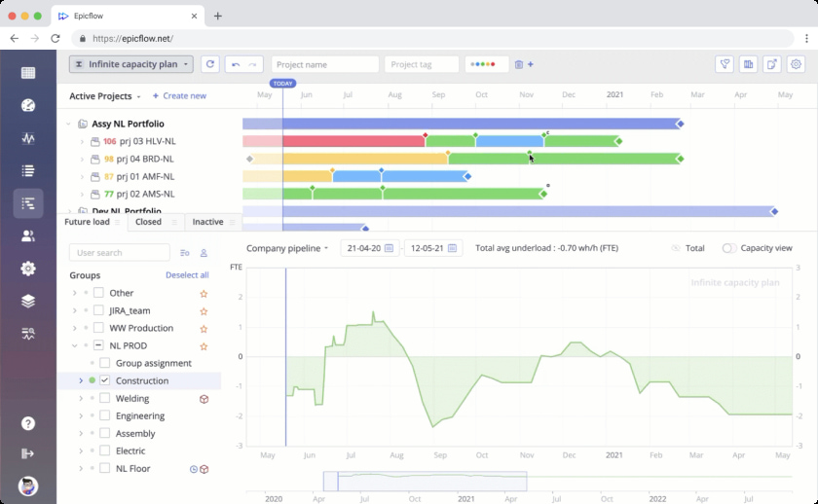The image size is (818, 504).
Task: Click Deselect all in Groups panel
Action: click(187, 275)
